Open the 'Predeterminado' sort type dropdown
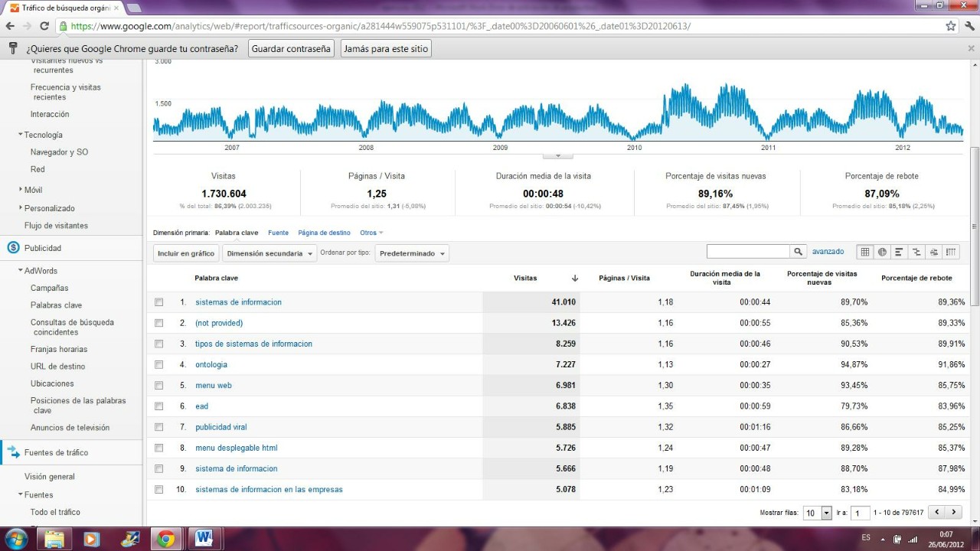The image size is (980, 551). coord(411,253)
